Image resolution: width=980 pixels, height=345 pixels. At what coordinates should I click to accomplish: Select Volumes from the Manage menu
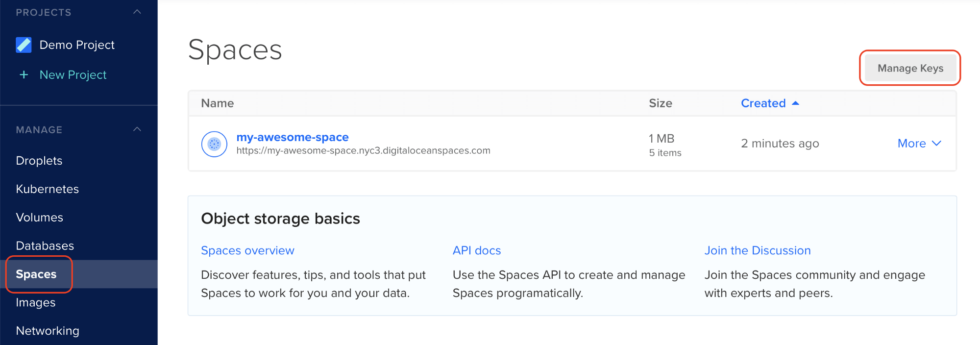tap(39, 218)
